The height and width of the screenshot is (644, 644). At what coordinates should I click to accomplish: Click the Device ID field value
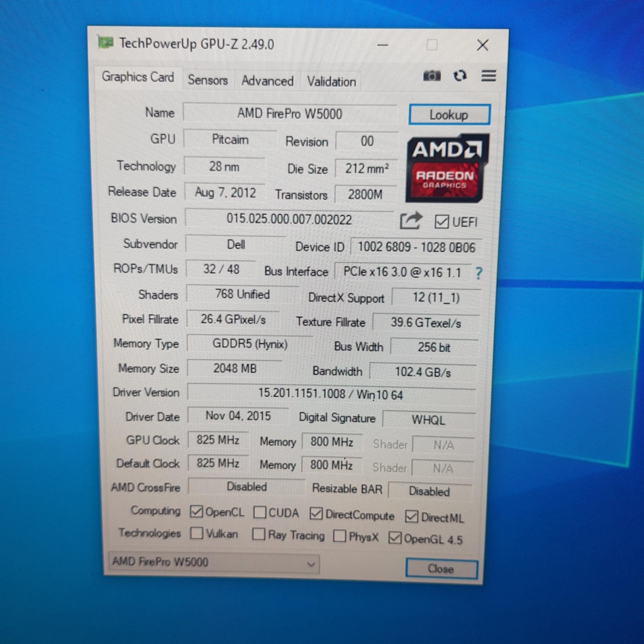[416, 247]
